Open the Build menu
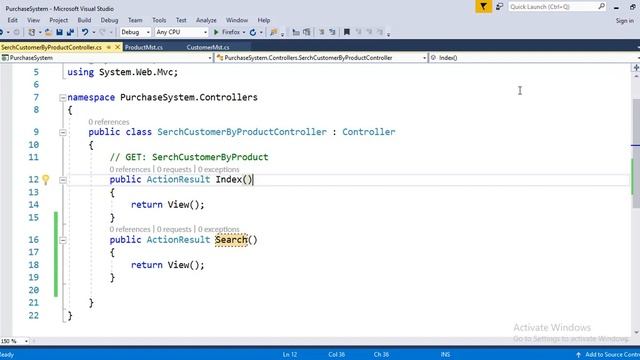 [84, 20]
